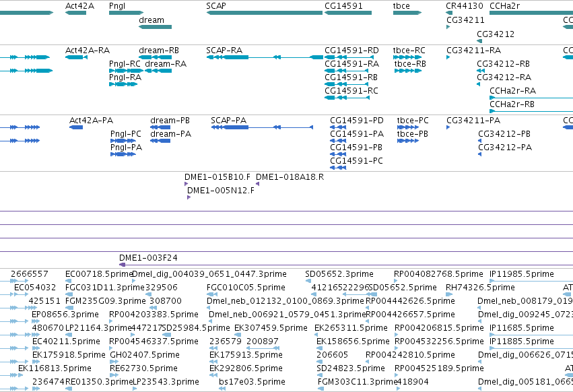573x392 pixels.
Task: Click the Pngl gene arrow
Action: (x=126, y=13)
